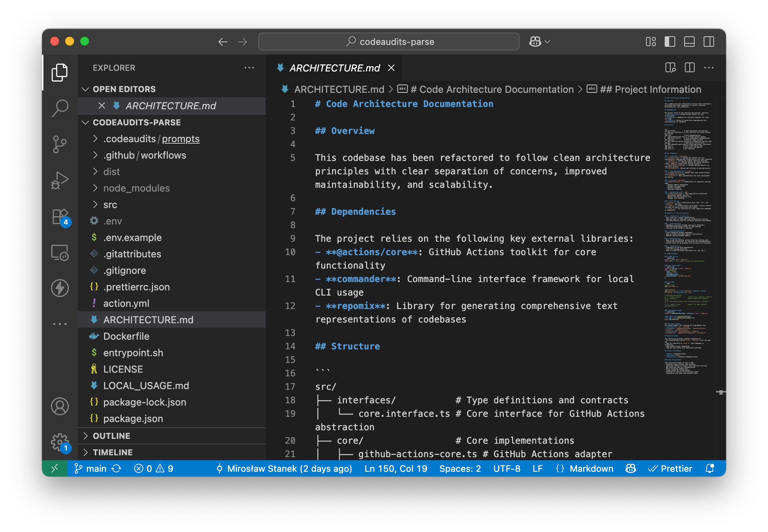Open the Remote Explorer view
Viewport: 768px width, 532px height.
pos(60,253)
